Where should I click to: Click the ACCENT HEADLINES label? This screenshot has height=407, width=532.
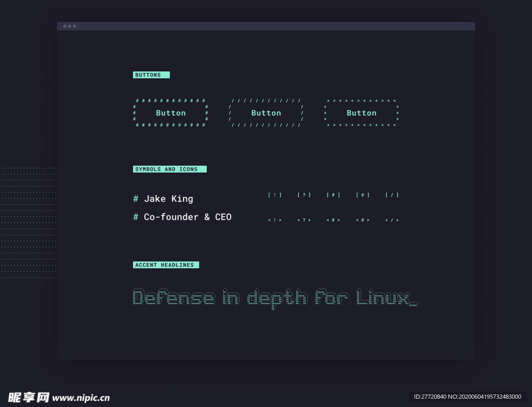tap(166, 265)
